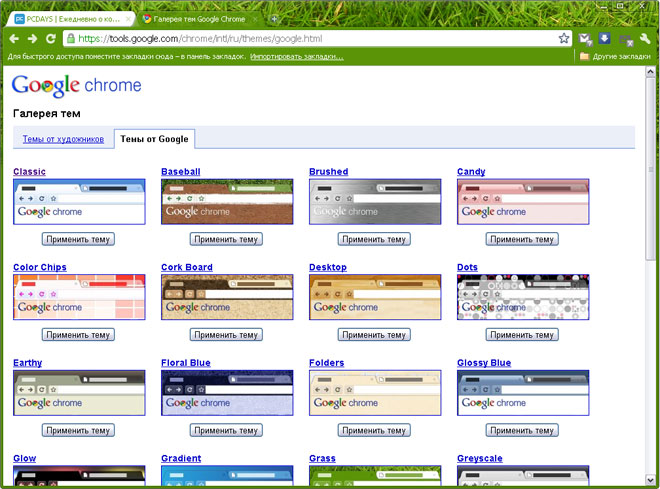This screenshot has height=489, width=660.
Task: Open a new tab with plus button
Action: [274, 19]
